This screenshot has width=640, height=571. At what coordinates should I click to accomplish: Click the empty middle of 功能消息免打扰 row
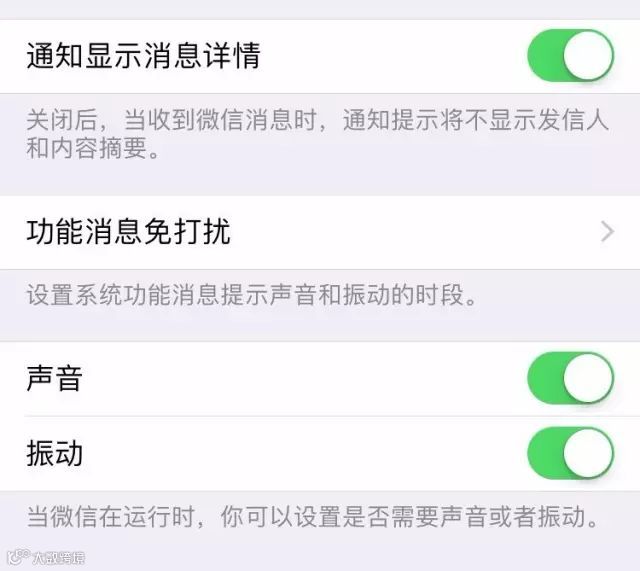coord(416,232)
